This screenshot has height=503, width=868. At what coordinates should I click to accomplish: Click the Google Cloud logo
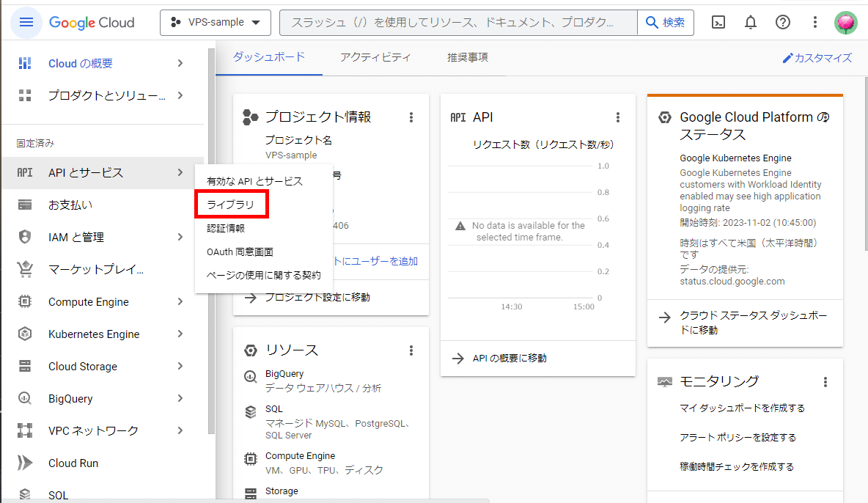92,22
